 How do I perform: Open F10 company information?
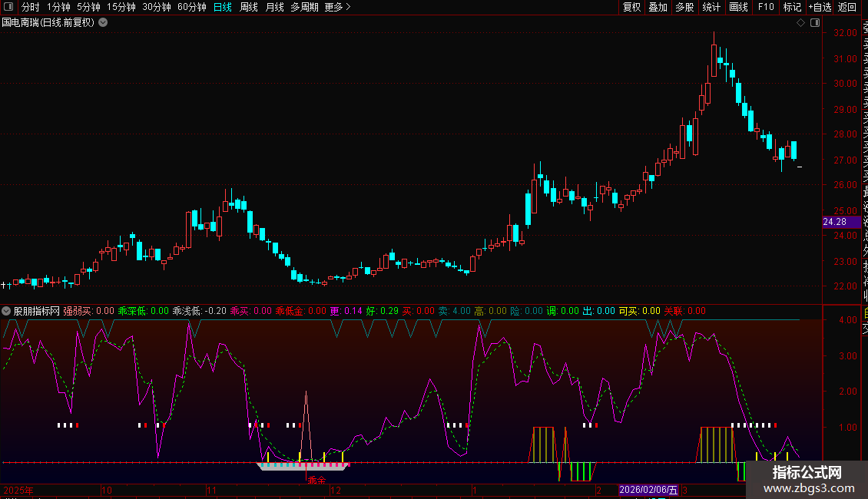coord(766,7)
